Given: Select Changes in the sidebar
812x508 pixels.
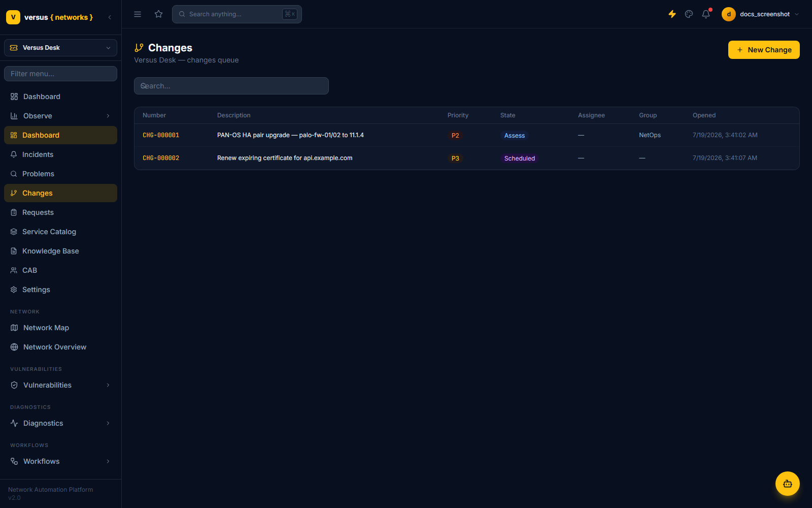Looking at the screenshot, I should (x=60, y=193).
